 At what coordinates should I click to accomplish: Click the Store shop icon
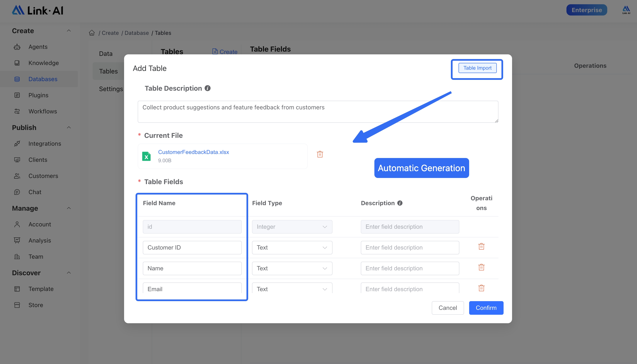(x=17, y=305)
